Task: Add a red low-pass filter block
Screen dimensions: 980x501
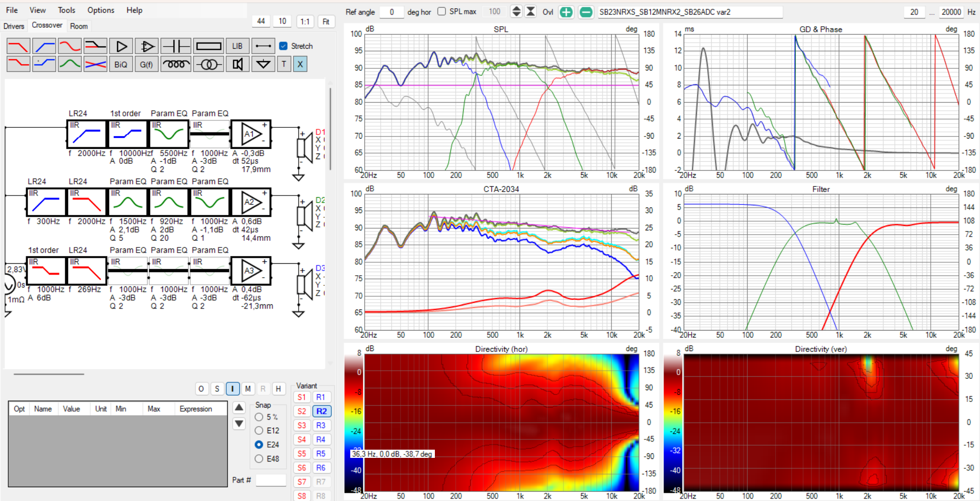Action: 18,46
